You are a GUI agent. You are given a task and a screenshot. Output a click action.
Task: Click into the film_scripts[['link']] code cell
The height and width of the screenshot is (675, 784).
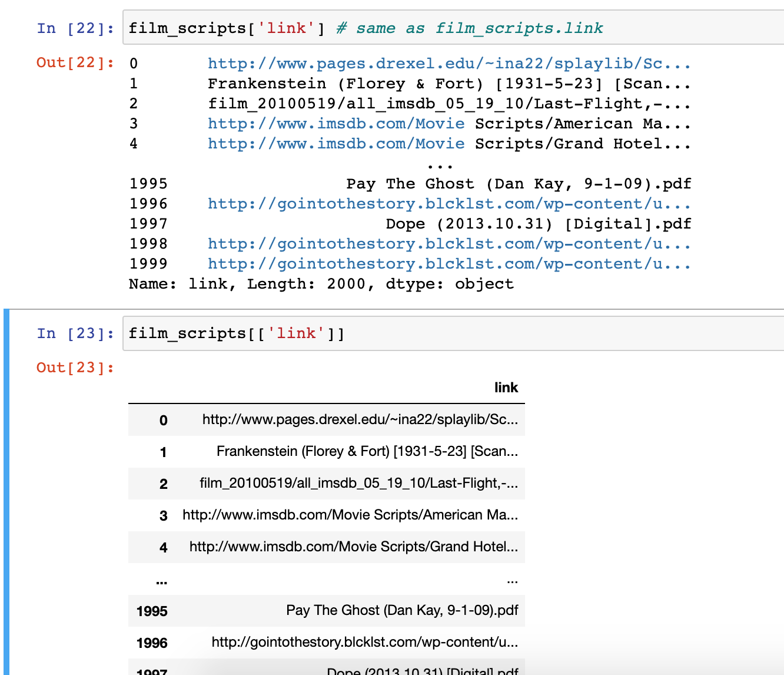click(453, 333)
